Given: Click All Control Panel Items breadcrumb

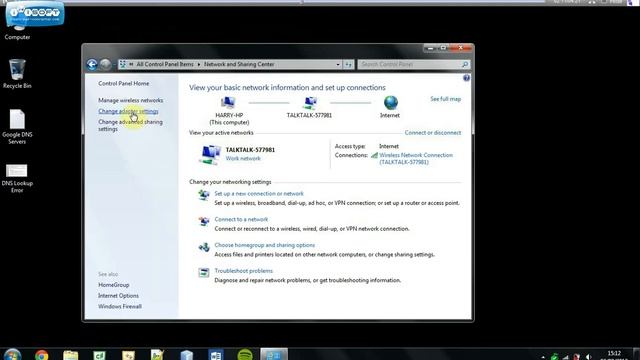Looking at the screenshot, I should tap(165, 64).
